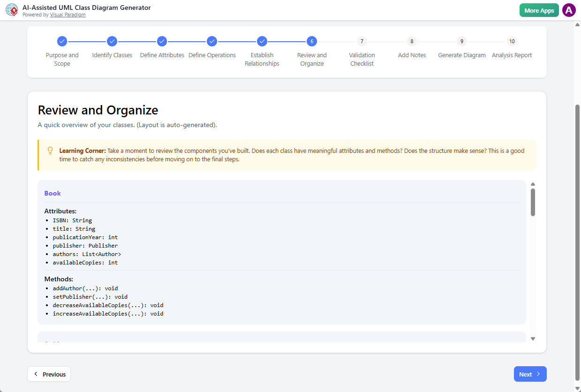Click the Learning Corner lightbulb icon
The image size is (581, 392).
(50, 151)
